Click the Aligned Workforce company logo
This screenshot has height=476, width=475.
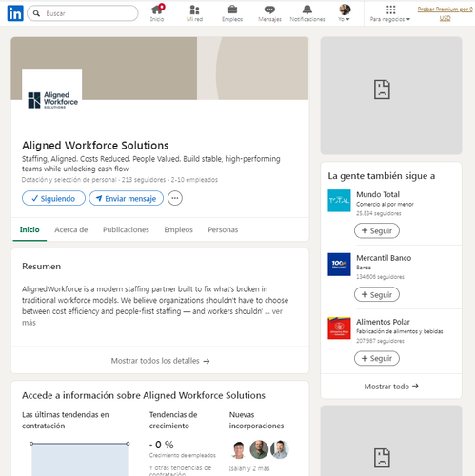pos(52,100)
